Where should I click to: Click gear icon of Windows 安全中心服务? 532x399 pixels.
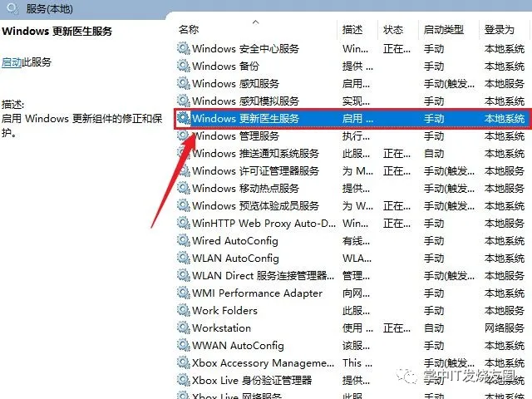click(184, 48)
